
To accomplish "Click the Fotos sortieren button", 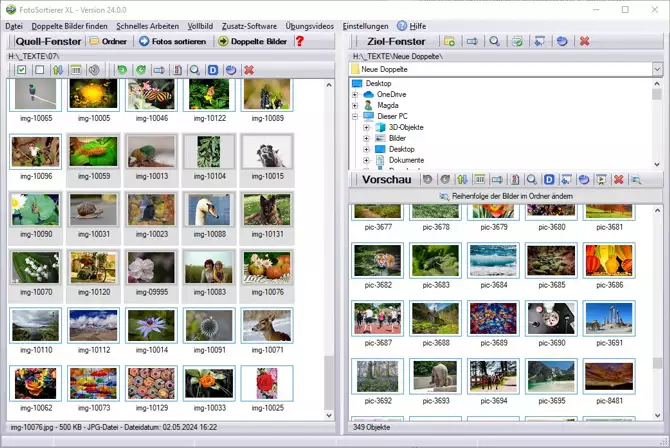I will (173, 41).
